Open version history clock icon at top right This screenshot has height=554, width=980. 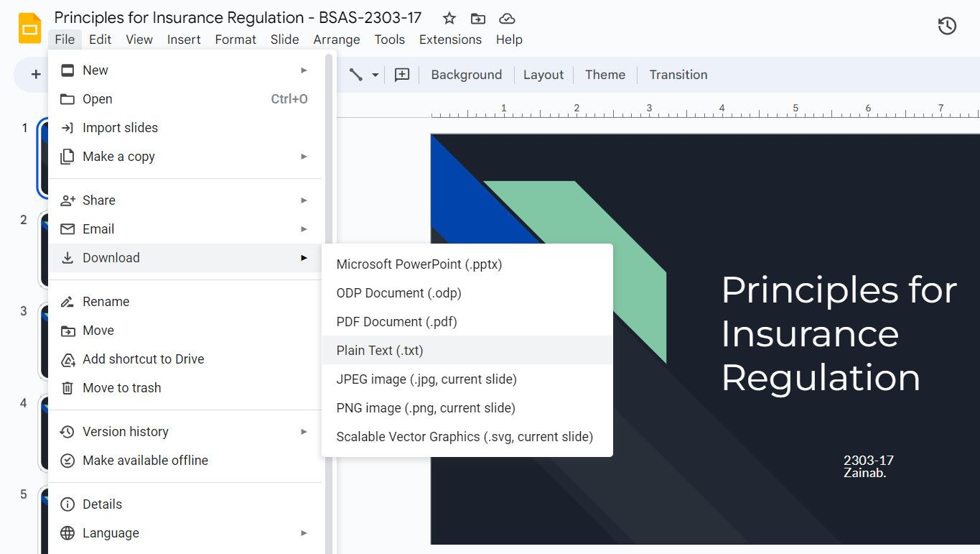(x=947, y=27)
